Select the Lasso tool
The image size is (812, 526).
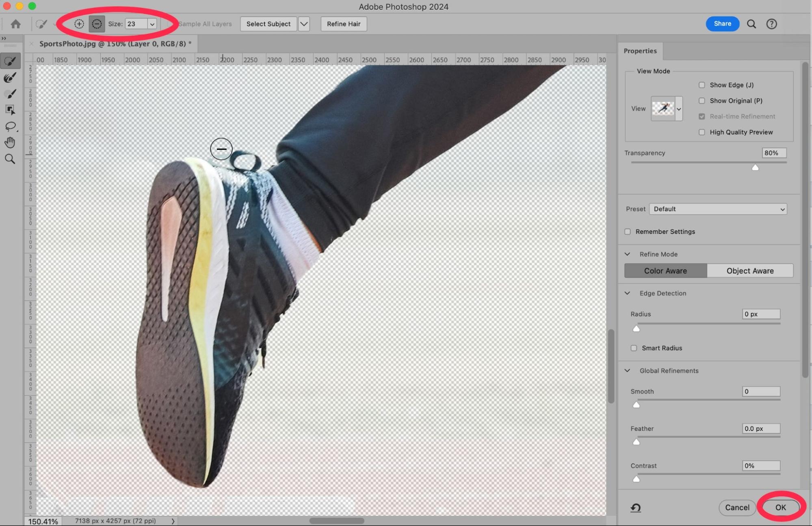(10, 126)
